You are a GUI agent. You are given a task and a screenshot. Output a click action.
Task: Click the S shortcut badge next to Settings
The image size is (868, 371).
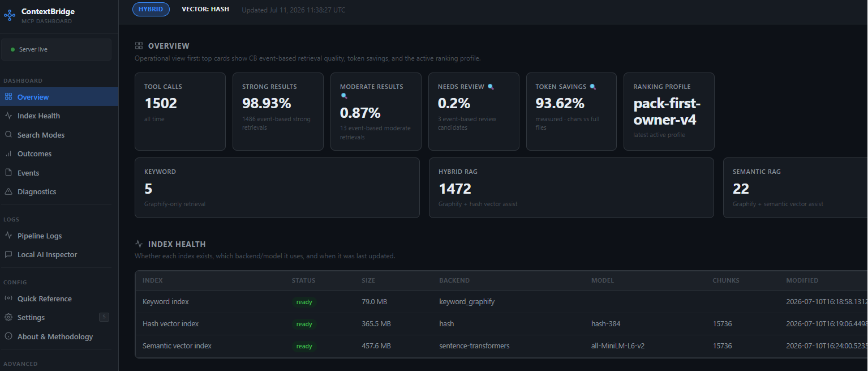104,317
